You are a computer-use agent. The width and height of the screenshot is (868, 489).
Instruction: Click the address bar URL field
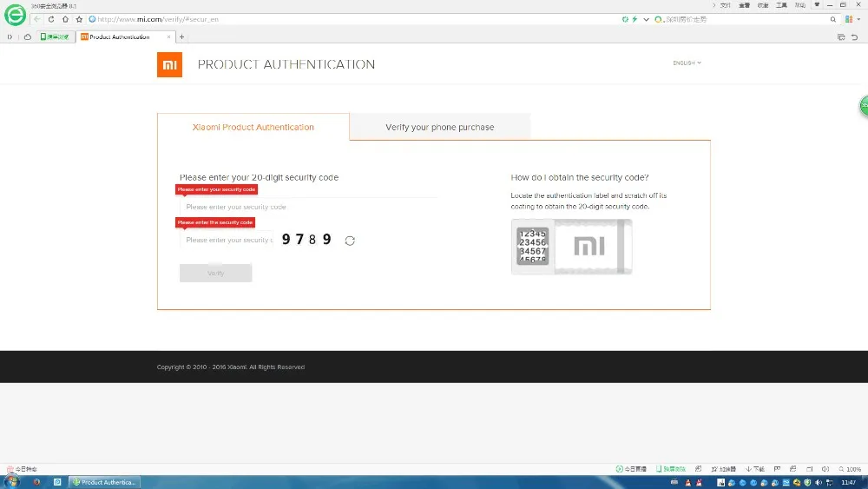point(354,19)
